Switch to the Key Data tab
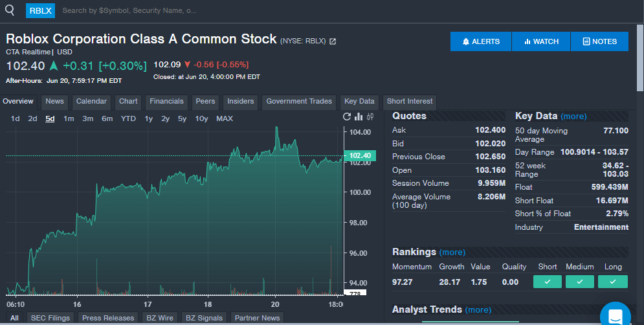This screenshot has width=644, height=325. (x=359, y=102)
